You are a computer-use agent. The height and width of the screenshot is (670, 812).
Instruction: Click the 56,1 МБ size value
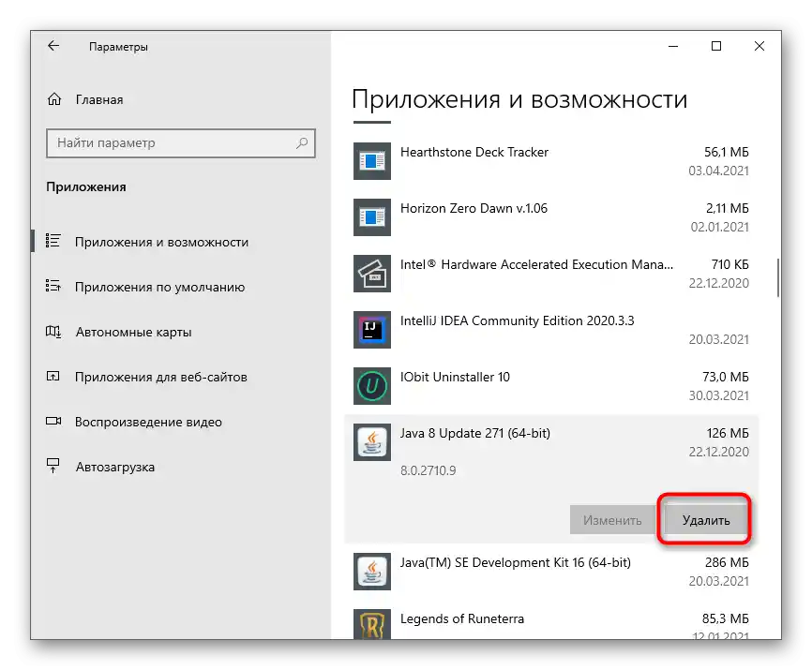(x=726, y=152)
